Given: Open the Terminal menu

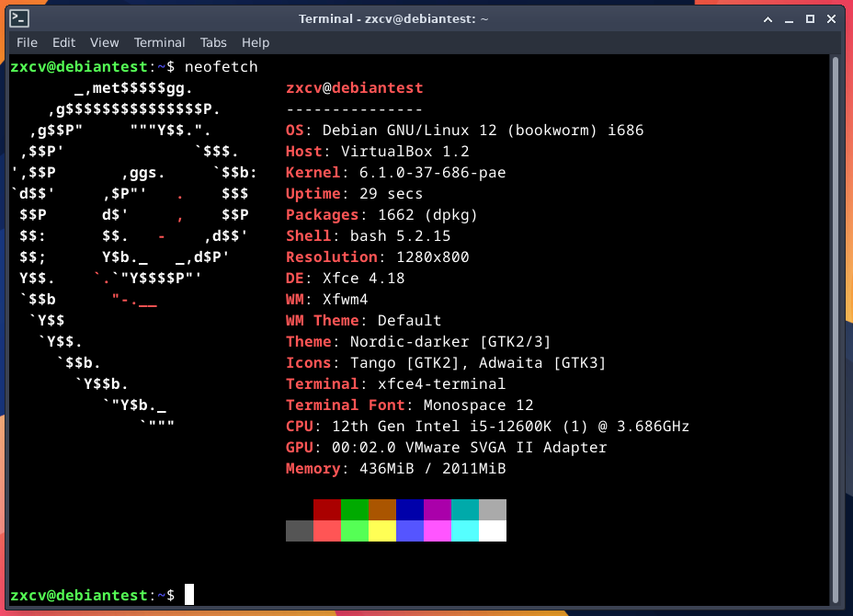Looking at the screenshot, I should [159, 42].
